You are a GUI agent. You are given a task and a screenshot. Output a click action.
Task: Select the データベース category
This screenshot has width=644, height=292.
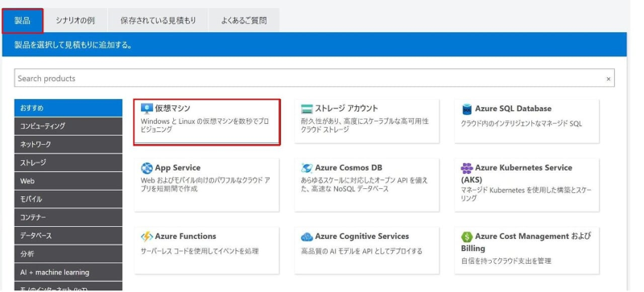[68, 236]
